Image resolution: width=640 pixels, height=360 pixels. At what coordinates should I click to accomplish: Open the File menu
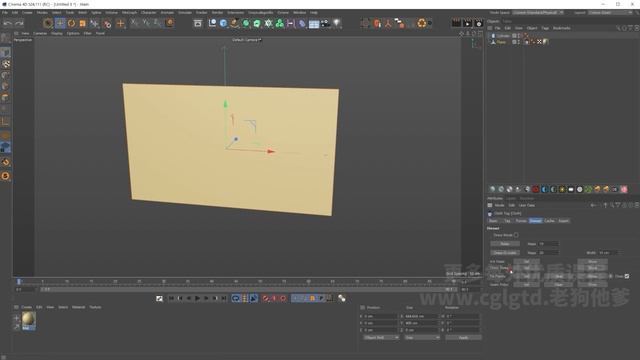pos(5,13)
